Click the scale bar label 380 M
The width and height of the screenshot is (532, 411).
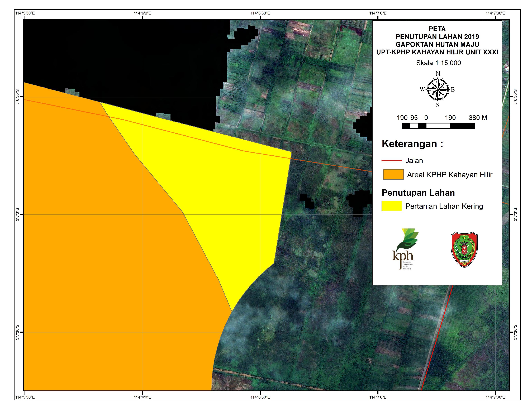478,118
